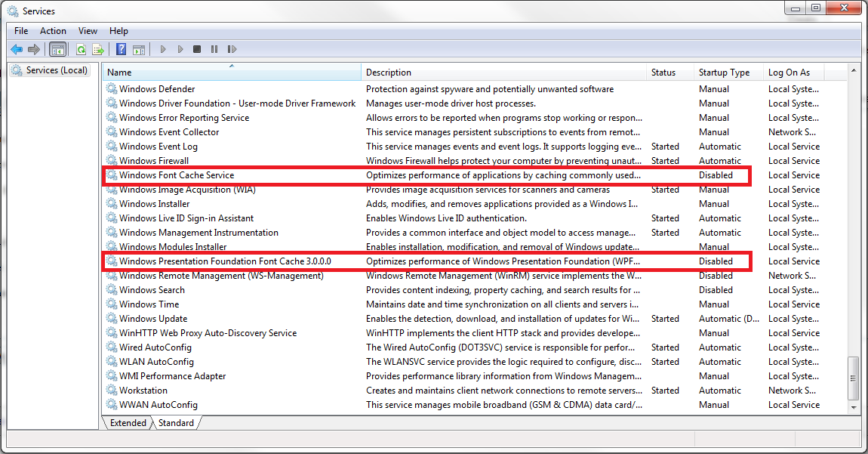Click the Restart Service toolbar icon
Viewport: 868px width, 454px height.
point(230,49)
